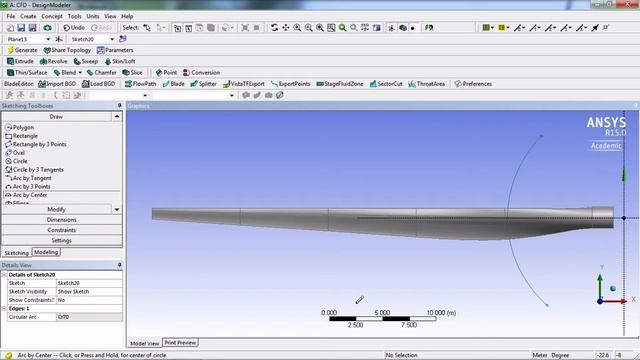Click the green zoom-to-fit magnifier icon
This screenshot has width=640, height=360.
pos(342,28)
